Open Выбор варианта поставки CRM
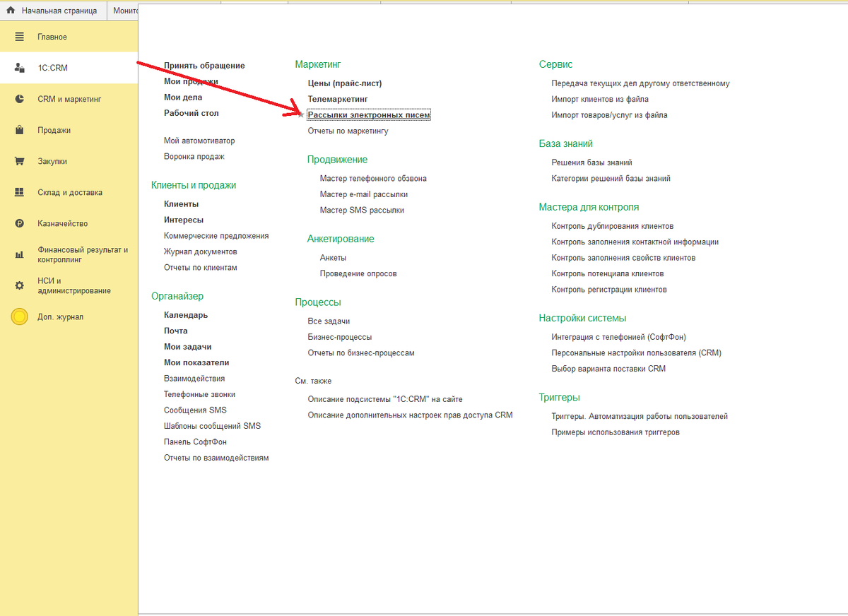848x616 pixels. 608,369
